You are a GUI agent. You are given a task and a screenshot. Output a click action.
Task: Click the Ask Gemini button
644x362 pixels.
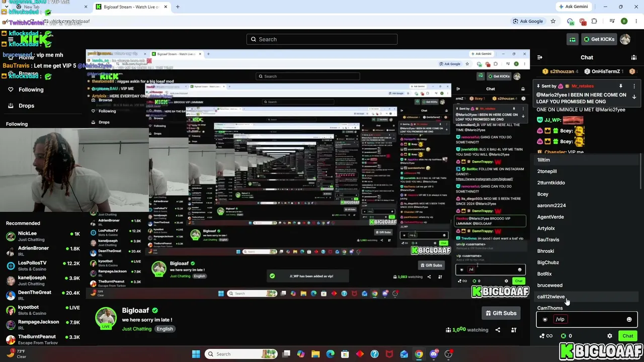click(x=573, y=7)
